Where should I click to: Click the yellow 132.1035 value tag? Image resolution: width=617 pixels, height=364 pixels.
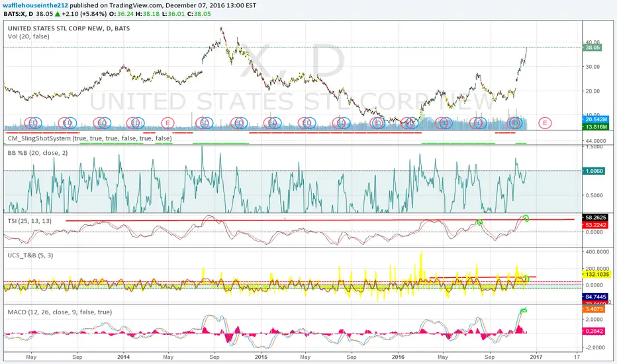[596, 274]
